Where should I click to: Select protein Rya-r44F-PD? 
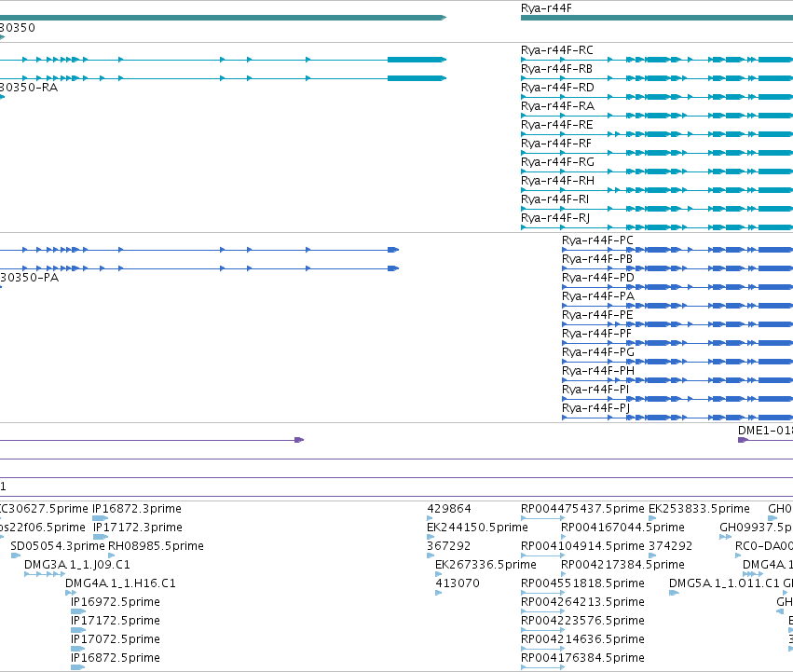[x=598, y=278]
